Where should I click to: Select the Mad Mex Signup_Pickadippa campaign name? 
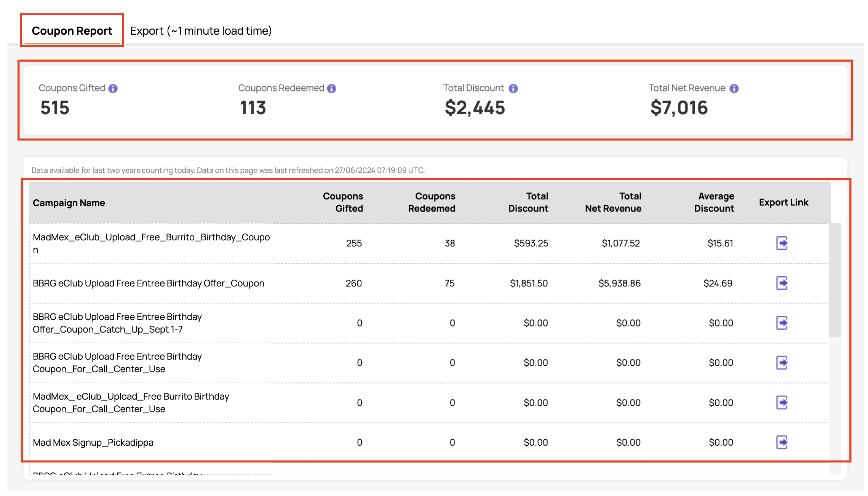(93, 442)
